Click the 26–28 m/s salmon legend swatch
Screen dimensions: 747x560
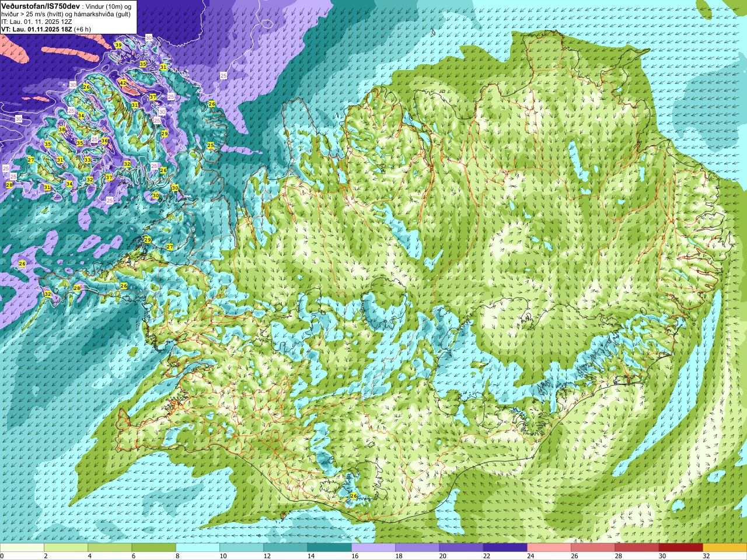click(593, 548)
